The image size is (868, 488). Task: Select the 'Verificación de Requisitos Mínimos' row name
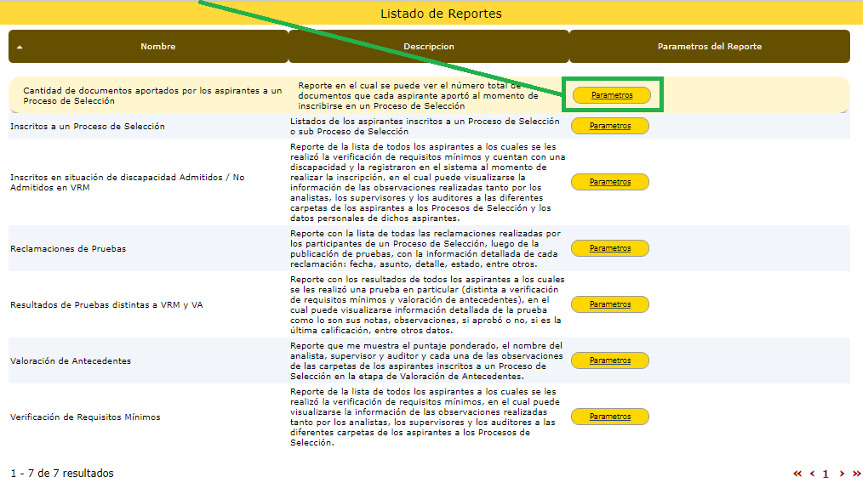pyautogui.click(x=85, y=417)
